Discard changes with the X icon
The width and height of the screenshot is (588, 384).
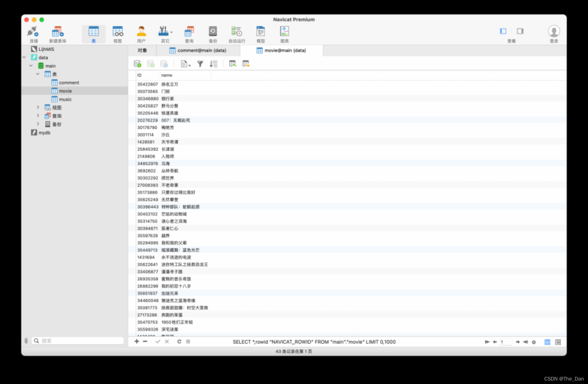click(167, 342)
